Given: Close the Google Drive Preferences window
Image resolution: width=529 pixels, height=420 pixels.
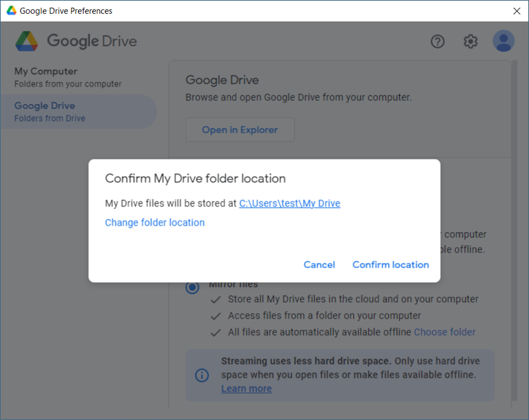Looking at the screenshot, I should pos(516,11).
